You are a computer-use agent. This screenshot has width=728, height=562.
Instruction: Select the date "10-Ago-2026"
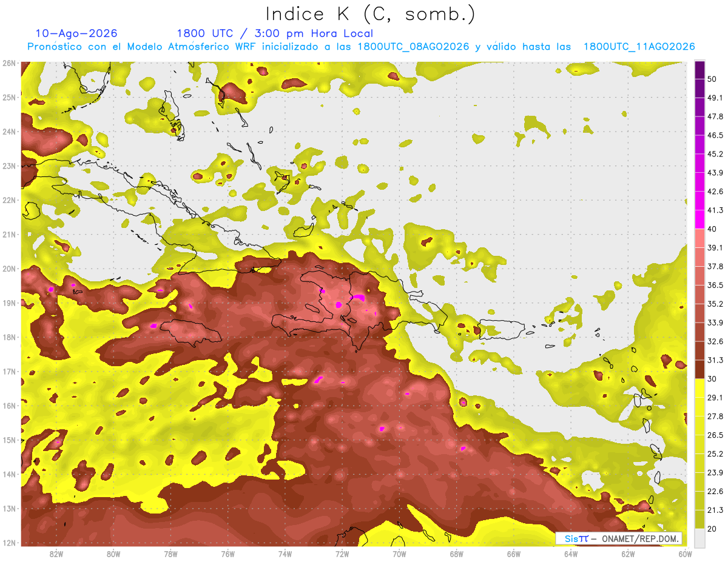coord(76,33)
